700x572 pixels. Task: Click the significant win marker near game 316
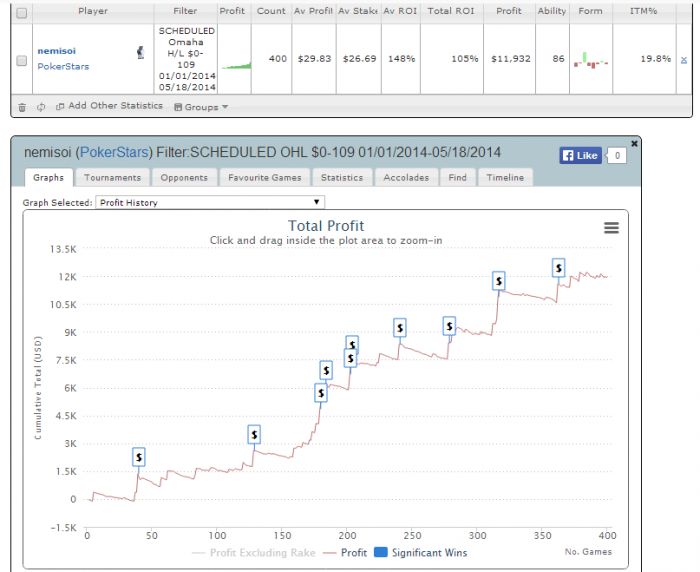pyautogui.click(x=499, y=281)
